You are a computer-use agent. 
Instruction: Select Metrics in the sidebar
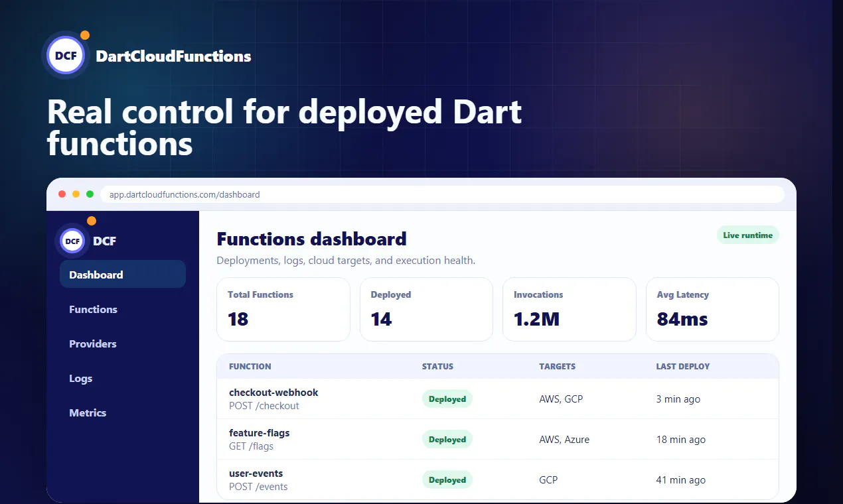[123, 412]
